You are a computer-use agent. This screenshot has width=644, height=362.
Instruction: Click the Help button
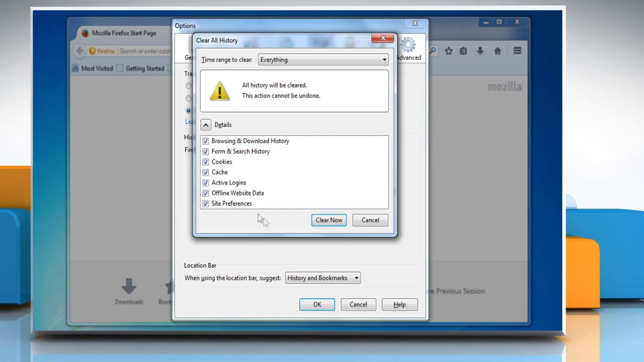pyautogui.click(x=399, y=304)
